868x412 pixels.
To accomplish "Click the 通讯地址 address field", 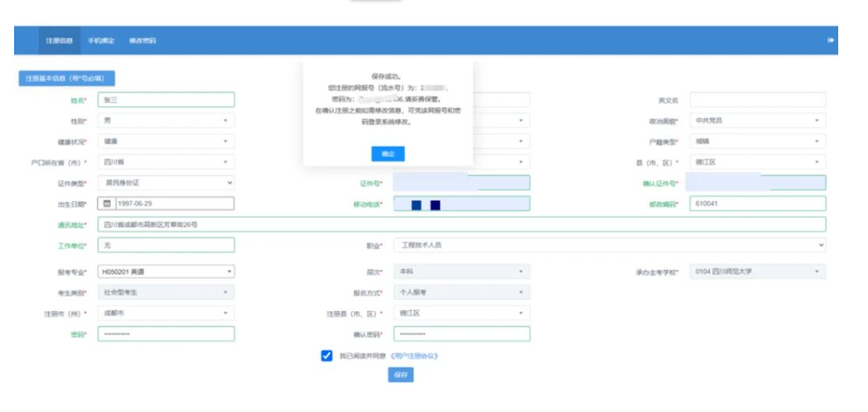I will click(x=461, y=225).
